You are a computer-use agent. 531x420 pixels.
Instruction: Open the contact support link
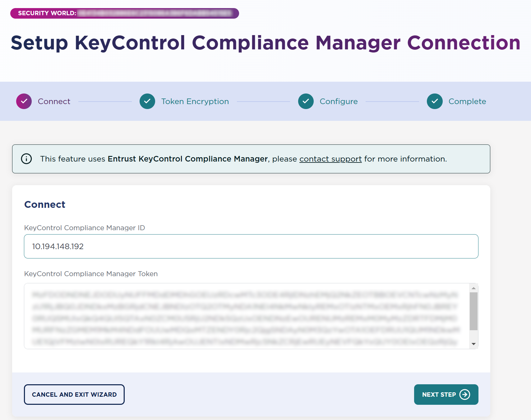click(330, 159)
